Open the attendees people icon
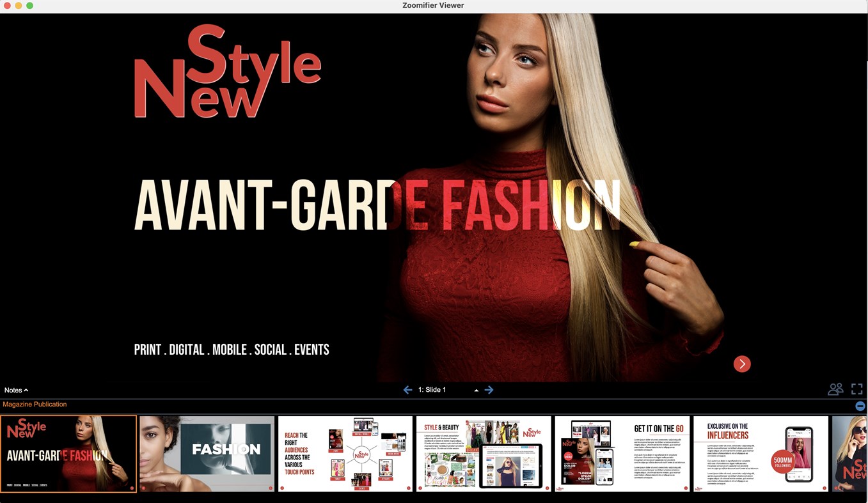 (x=835, y=389)
